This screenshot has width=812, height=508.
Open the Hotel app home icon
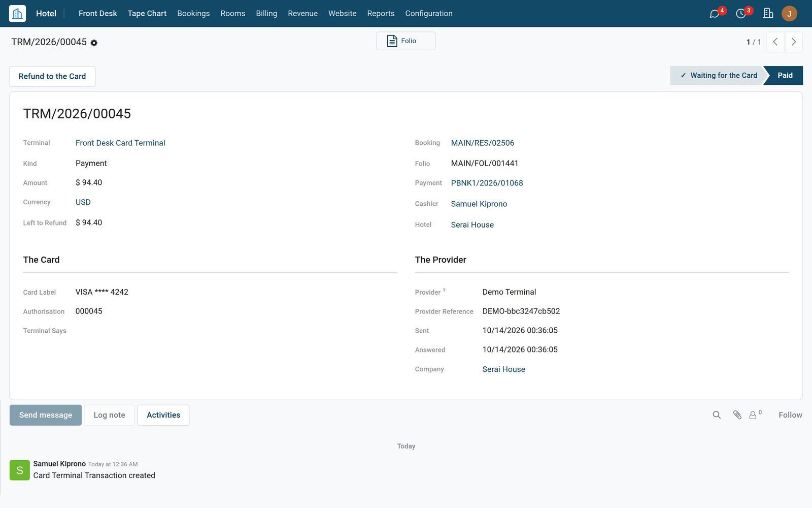tap(17, 14)
